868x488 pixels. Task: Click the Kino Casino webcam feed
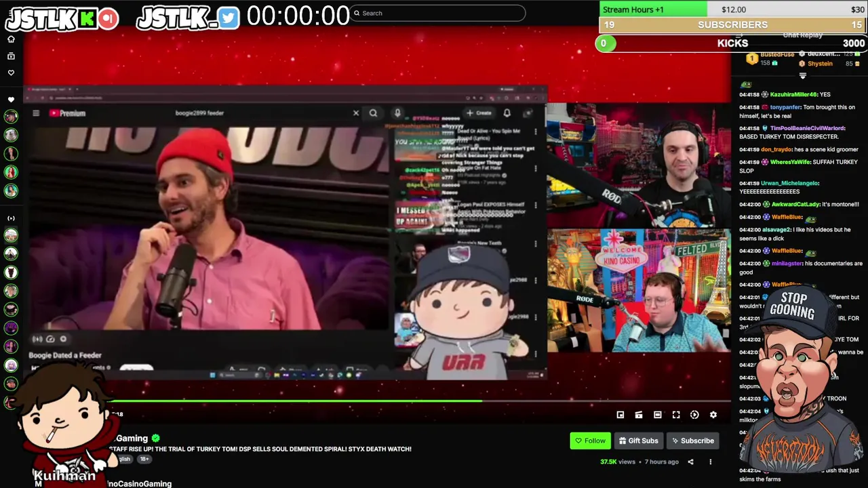tap(639, 291)
